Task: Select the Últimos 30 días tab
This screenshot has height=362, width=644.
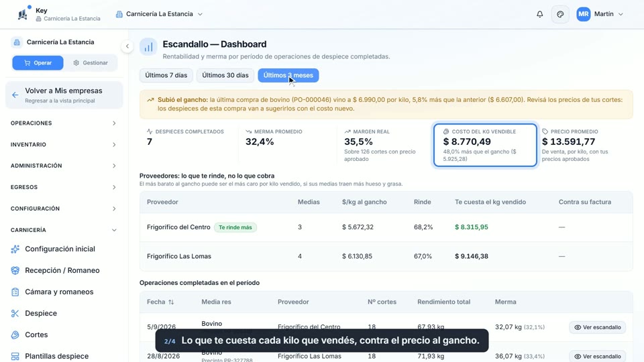Action: pos(225,76)
